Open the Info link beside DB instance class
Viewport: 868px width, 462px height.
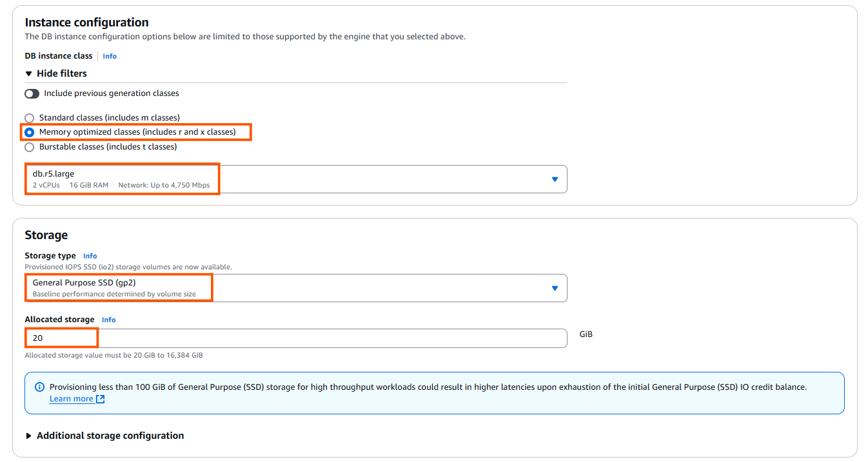pos(109,56)
